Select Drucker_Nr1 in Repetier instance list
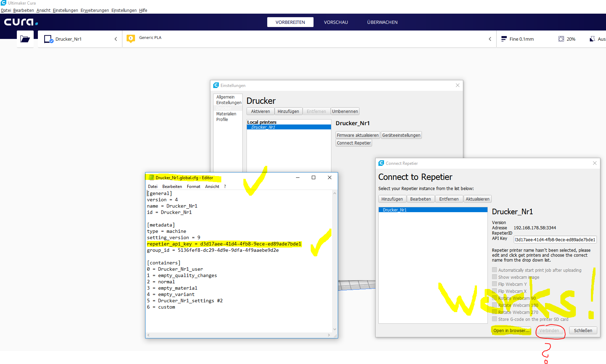The height and width of the screenshot is (364, 606). tap(433, 210)
